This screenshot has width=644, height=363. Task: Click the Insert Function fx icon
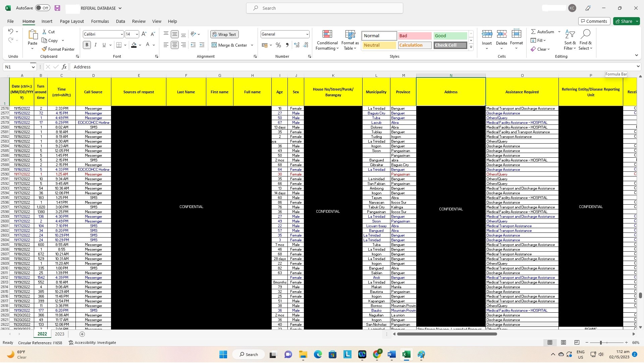click(x=64, y=67)
